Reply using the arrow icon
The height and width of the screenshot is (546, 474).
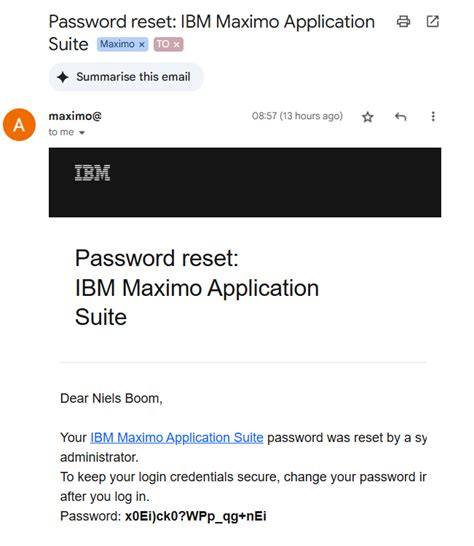401,116
